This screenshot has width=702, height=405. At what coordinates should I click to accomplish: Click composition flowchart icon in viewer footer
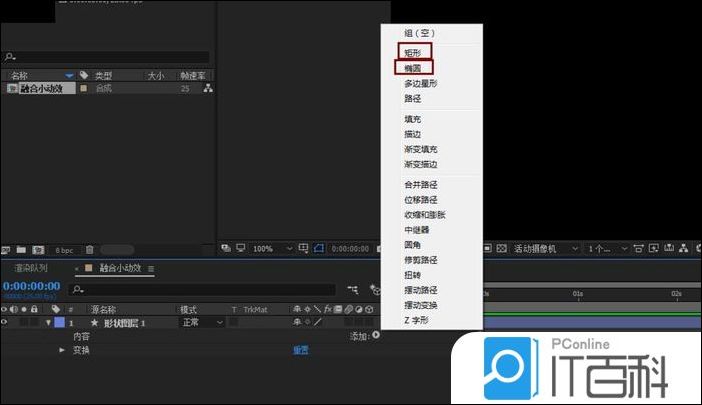click(683, 248)
